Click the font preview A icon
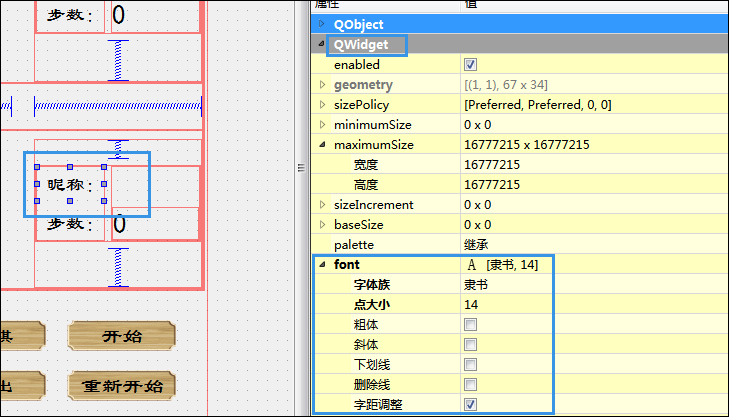This screenshot has width=729, height=417. 471,264
